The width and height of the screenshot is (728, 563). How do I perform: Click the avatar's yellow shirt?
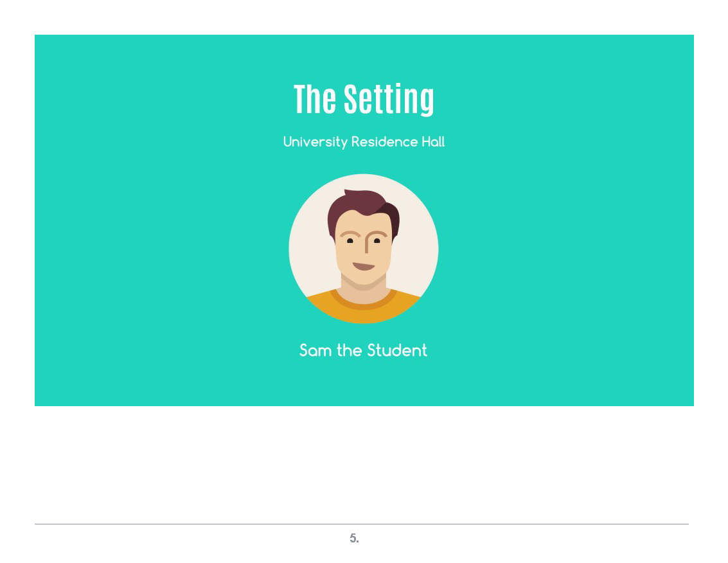click(x=364, y=308)
